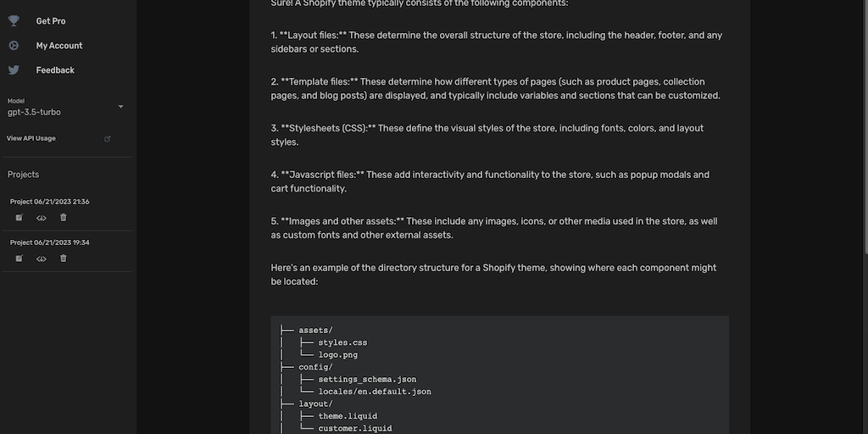This screenshot has width=868, height=434.
Task: Open the Feedback menu item
Action: (x=55, y=70)
